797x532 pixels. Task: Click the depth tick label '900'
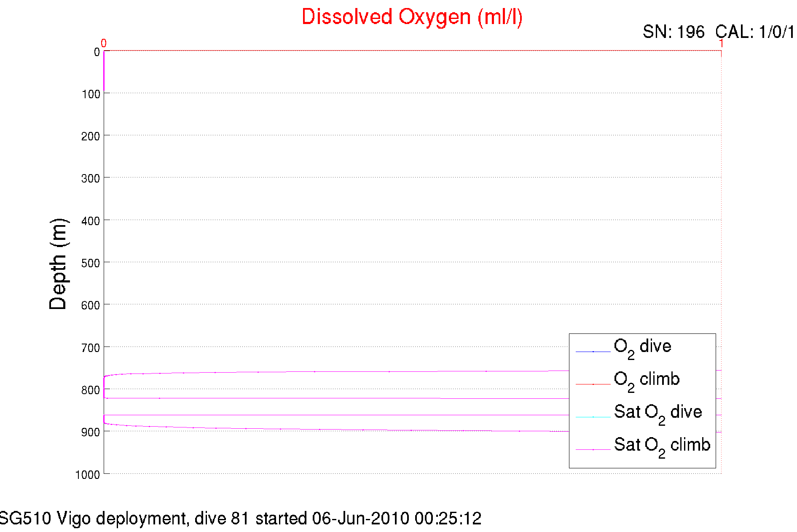point(91,433)
